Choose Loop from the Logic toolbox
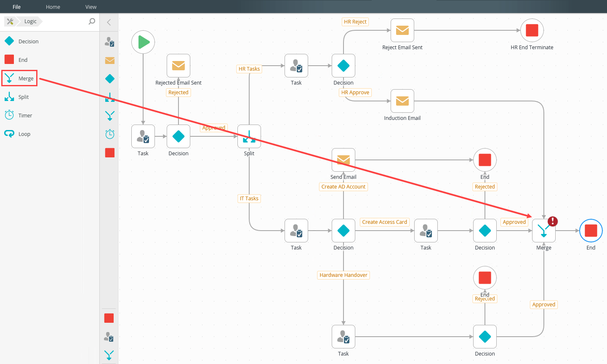This screenshot has height=364, width=607. 24,134
